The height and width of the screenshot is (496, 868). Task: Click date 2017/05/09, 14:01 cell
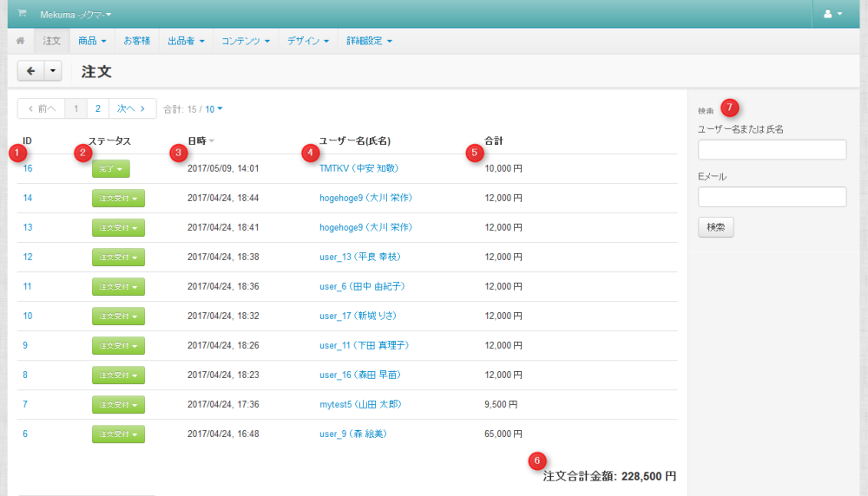(223, 168)
